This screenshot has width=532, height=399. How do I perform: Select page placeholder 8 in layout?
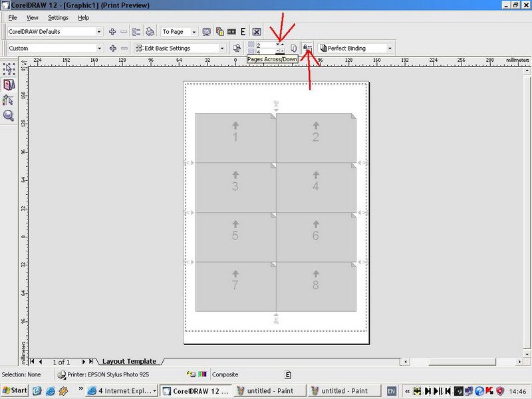click(x=317, y=287)
